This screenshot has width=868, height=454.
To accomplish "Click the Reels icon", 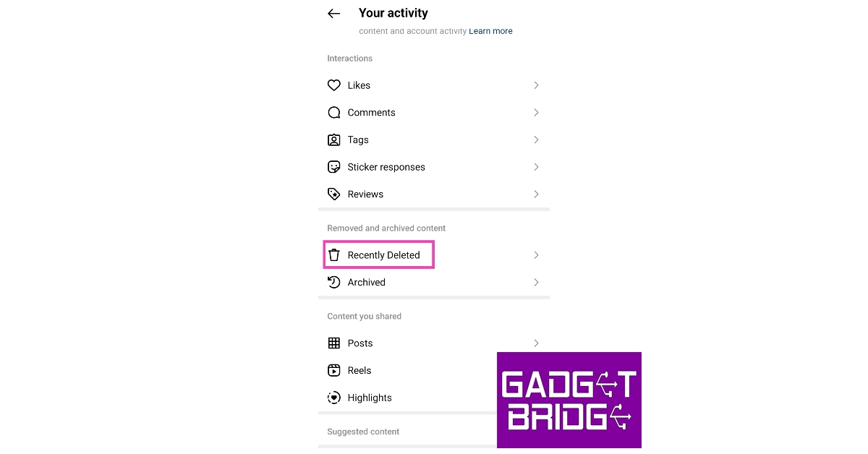I will (333, 371).
